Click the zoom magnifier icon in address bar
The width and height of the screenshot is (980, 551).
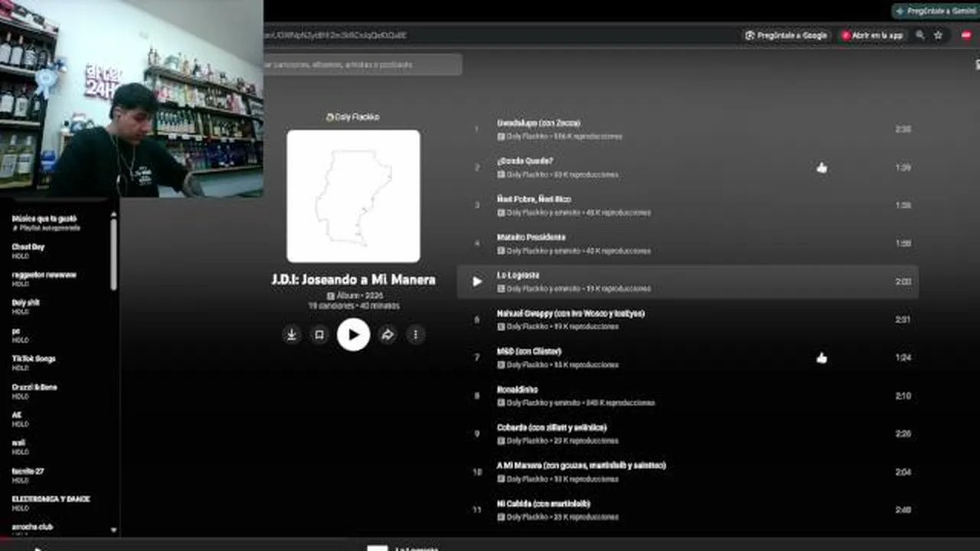[920, 35]
